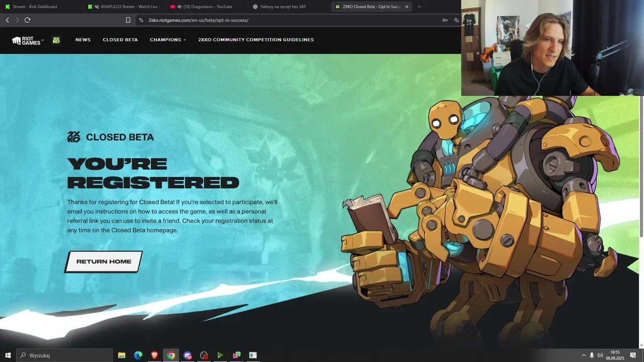
Task: Open OBS Studio from taskbar
Action: point(204,355)
